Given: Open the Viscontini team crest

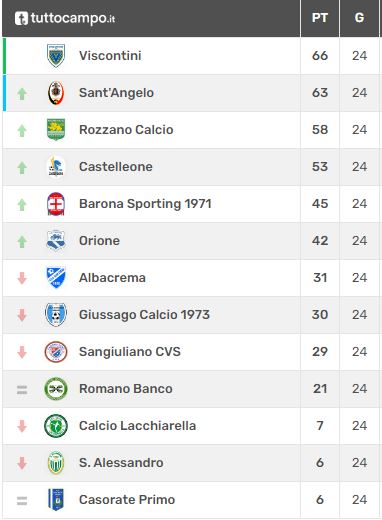Looking at the screenshot, I should (x=56, y=55).
